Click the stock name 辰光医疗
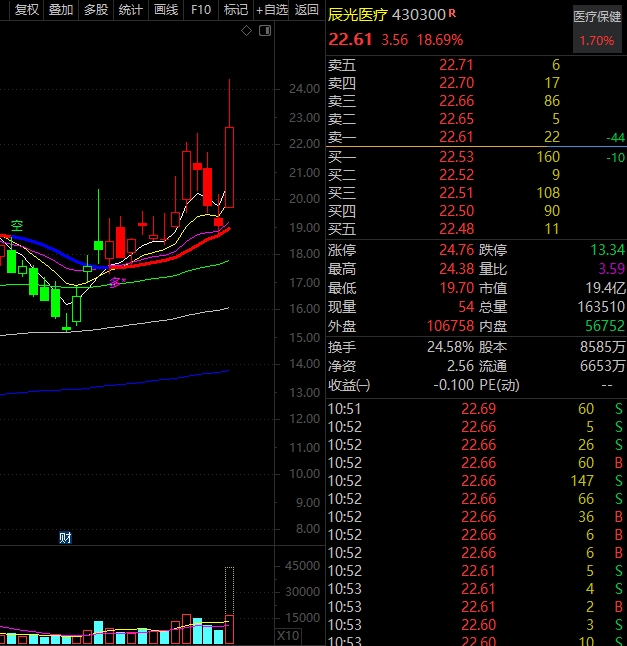Screen dimensions: 627x646 [x=358, y=15]
